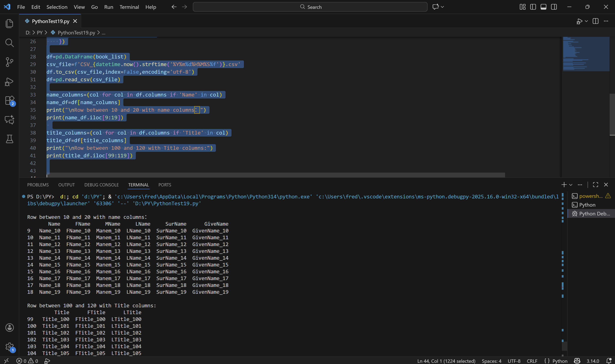
Task: Toggle the Primary Side Bar layout button
Action: coord(533,7)
